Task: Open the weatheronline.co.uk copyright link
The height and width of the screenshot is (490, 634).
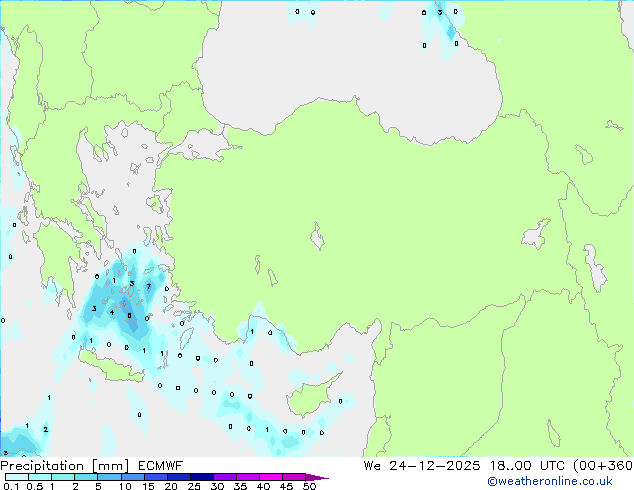Action: 550,481
